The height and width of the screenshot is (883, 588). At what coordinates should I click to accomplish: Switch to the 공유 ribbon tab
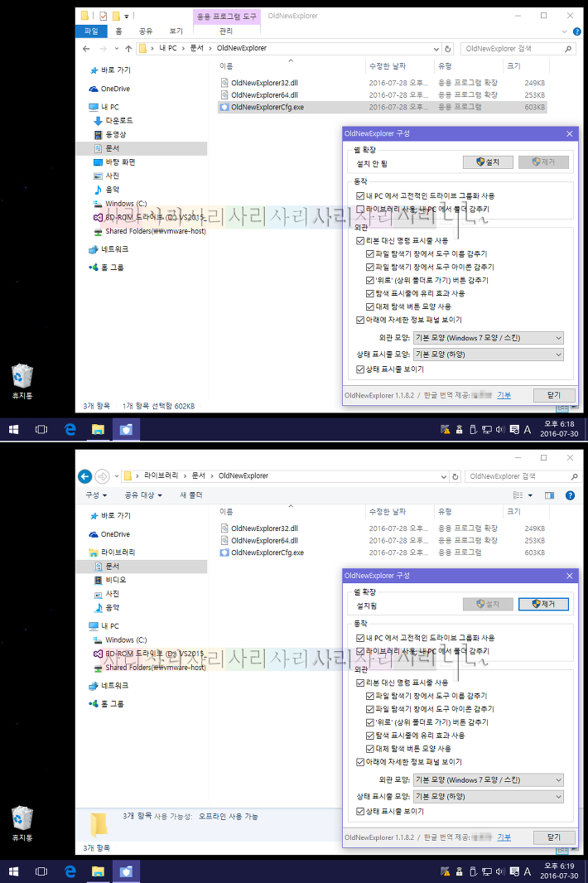(x=145, y=31)
